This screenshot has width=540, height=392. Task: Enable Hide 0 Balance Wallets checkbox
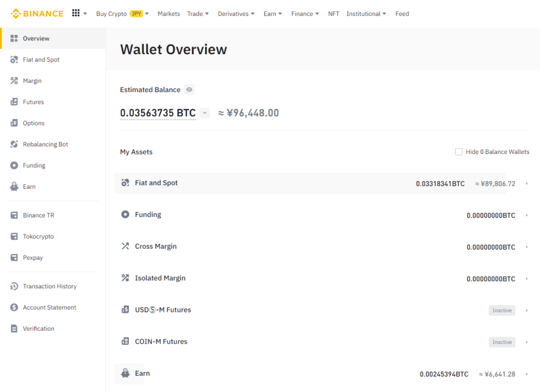pyautogui.click(x=459, y=152)
